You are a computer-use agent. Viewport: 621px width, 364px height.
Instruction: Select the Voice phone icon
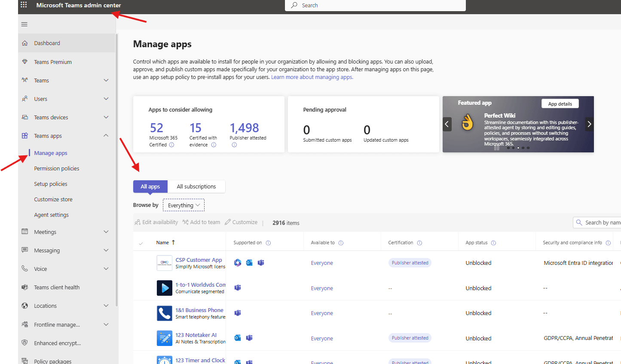24,268
